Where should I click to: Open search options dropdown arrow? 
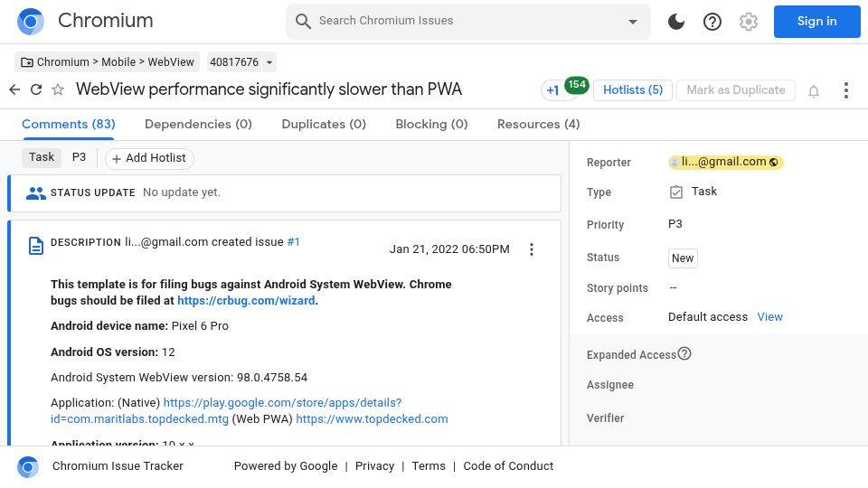coord(632,22)
